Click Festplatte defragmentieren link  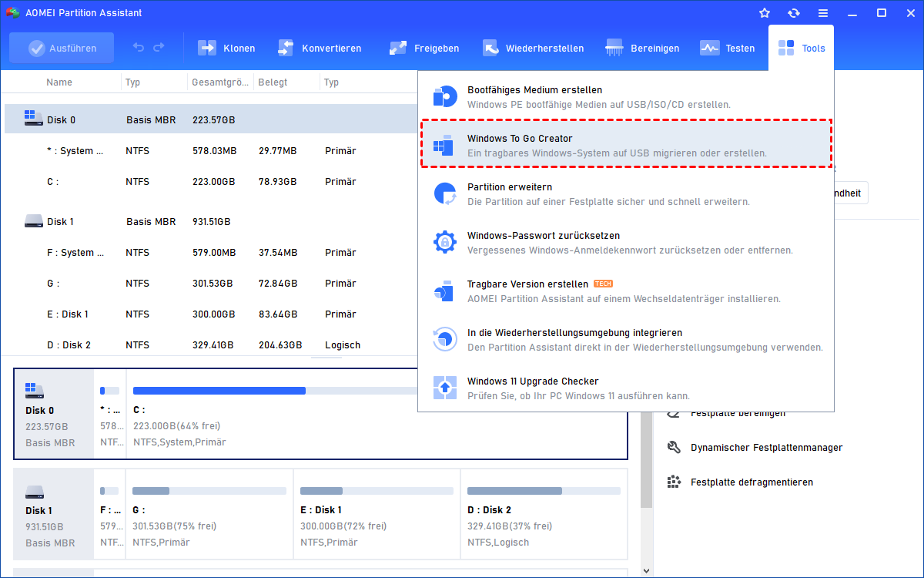point(752,482)
